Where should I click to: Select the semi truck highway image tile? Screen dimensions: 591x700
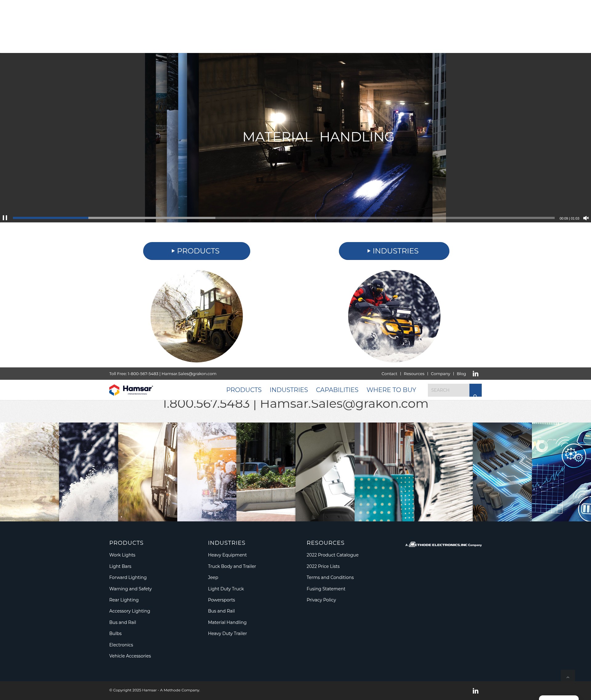pyautogui.click(x=148, y=472)
